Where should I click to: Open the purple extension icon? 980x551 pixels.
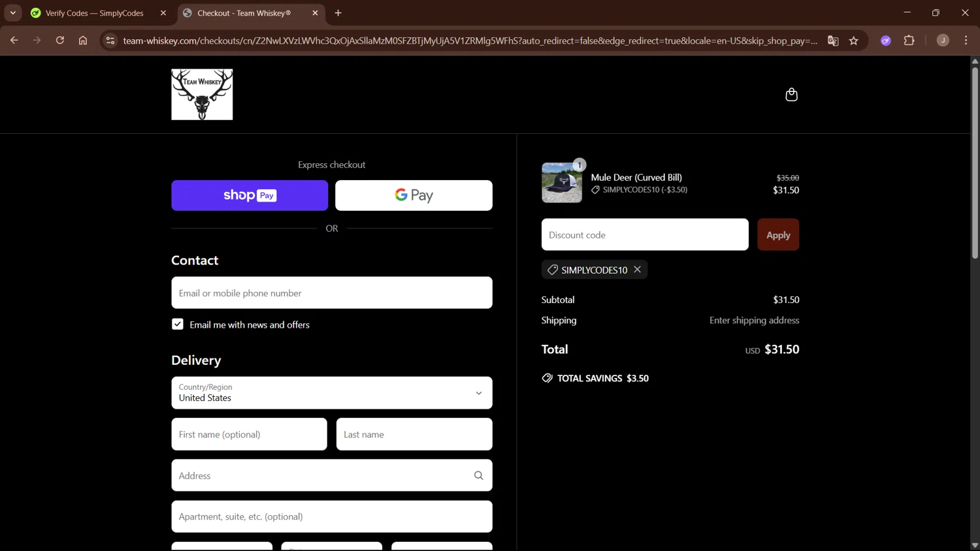[886, 40]
